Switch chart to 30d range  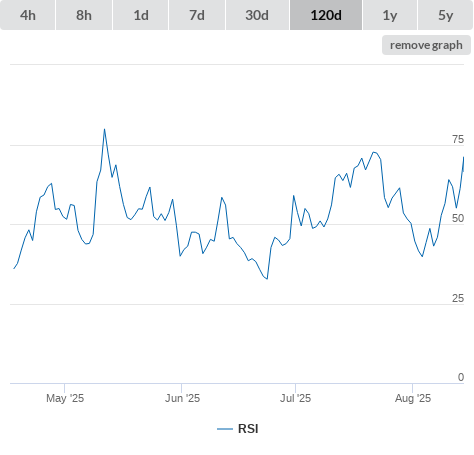point(257,15)
